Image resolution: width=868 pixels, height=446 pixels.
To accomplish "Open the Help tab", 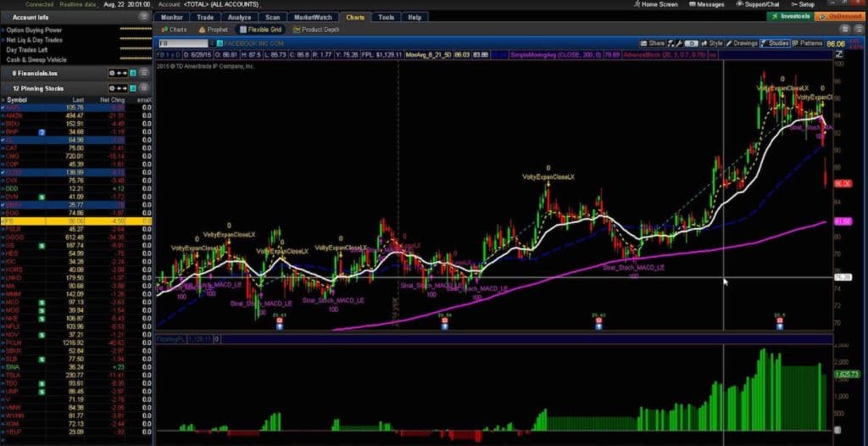I will [x=415, y=17].
